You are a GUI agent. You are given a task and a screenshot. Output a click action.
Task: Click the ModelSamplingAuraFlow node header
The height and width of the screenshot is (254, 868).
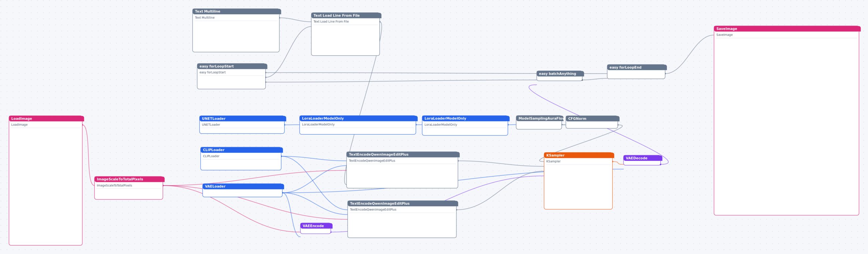(x=539, y=118)
